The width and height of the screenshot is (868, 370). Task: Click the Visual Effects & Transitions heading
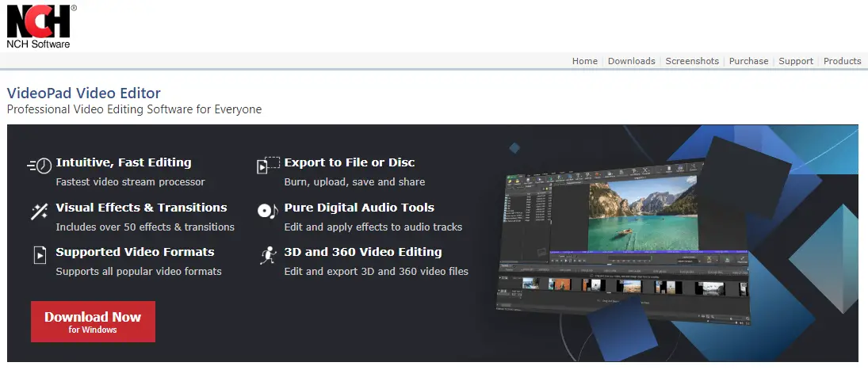pyautogui.click(x=141, y=208)
